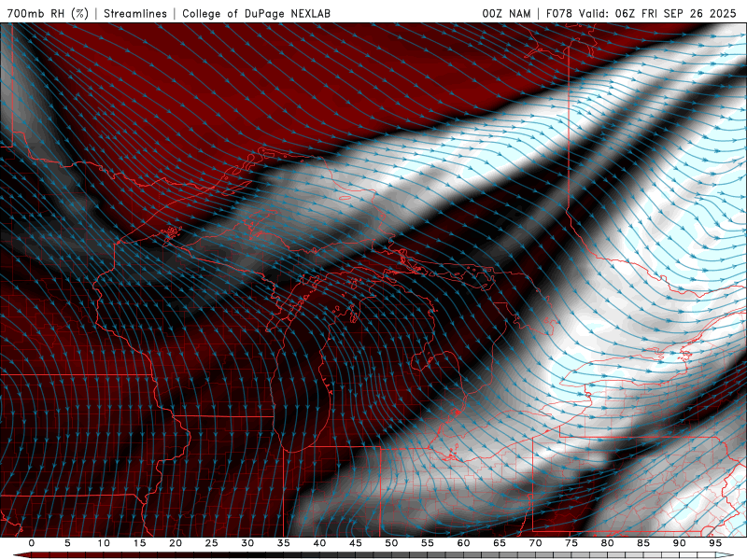Click the '80' label on colorbar scale
Screen dimensions: 747x560
click(x=608, y=543)
